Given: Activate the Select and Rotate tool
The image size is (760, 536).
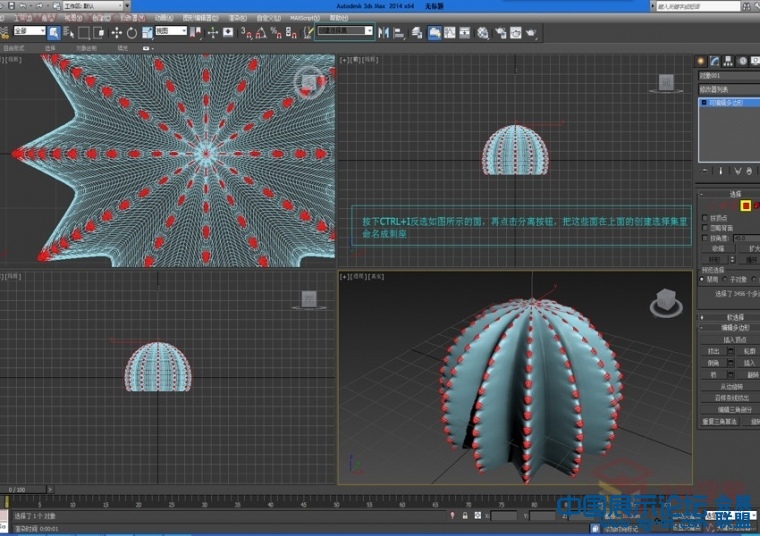Looking at the screenshot, I should click(132, 33).
